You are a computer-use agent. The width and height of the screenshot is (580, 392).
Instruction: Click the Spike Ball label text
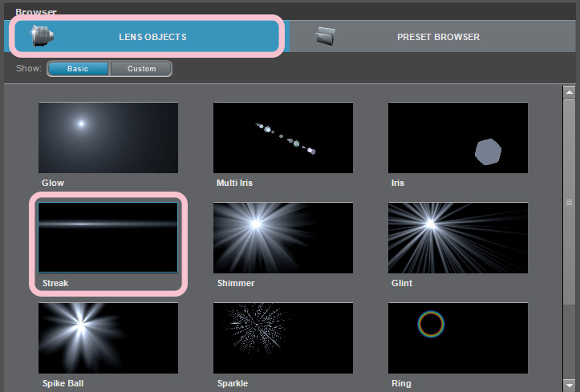(x=63, y=383)
